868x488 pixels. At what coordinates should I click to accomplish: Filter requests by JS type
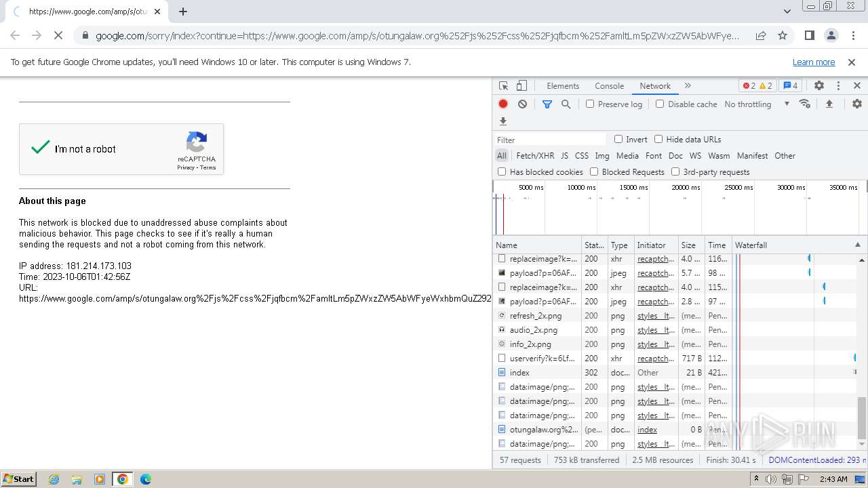(x=564, y=155)
